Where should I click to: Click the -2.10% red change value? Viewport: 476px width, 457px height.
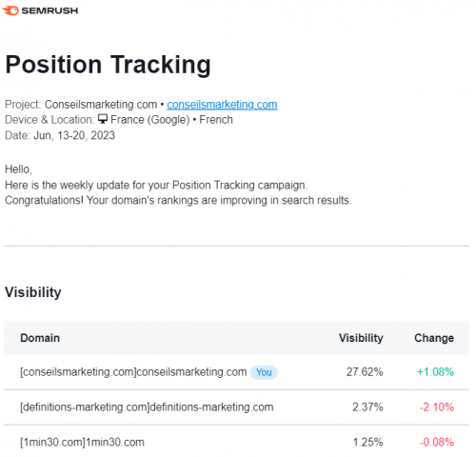[x=437, y=407]
